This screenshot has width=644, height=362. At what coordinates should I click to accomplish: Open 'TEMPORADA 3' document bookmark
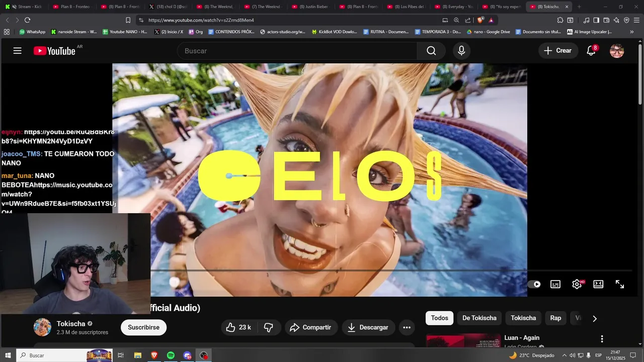438,32
